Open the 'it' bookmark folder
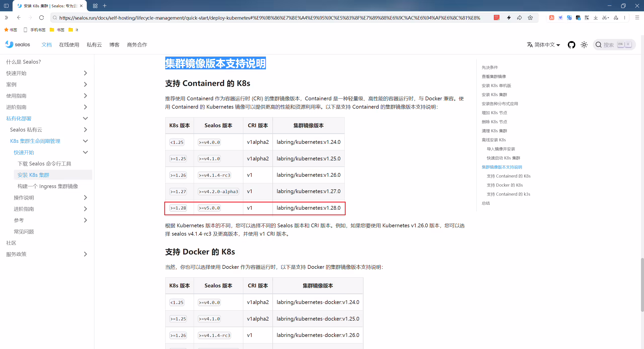The width and height of the screenshot is (644, 349). click(x=73, y=30)
